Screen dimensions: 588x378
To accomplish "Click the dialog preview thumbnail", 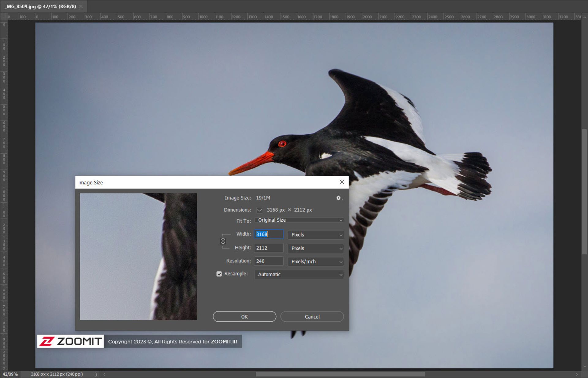I will [x=138, y=257].
